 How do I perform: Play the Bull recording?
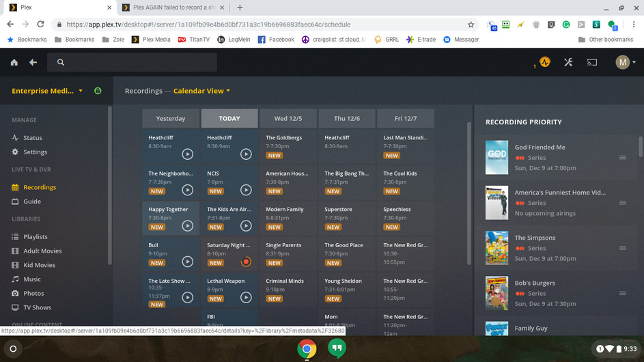pos(187,262)
